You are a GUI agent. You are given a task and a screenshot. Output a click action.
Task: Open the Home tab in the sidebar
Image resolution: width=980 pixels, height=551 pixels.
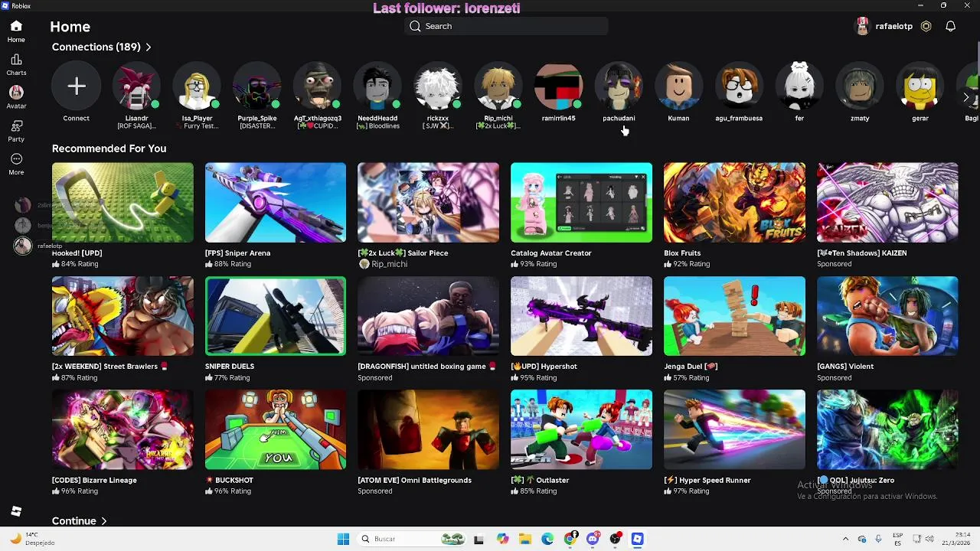16,31
